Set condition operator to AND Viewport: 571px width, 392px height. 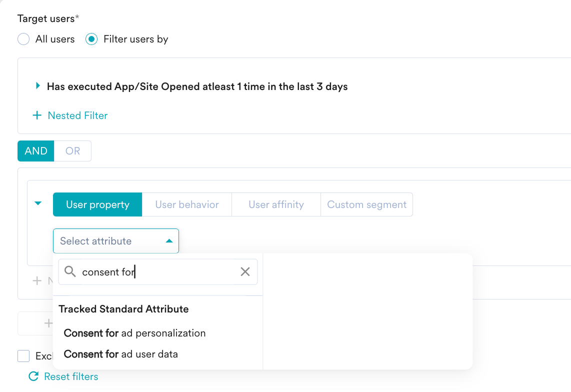35,151
